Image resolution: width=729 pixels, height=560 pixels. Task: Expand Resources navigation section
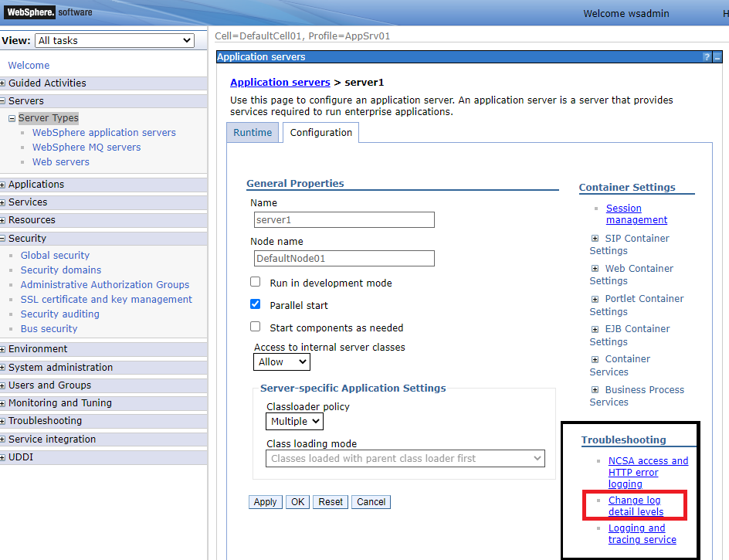point(3,220)
